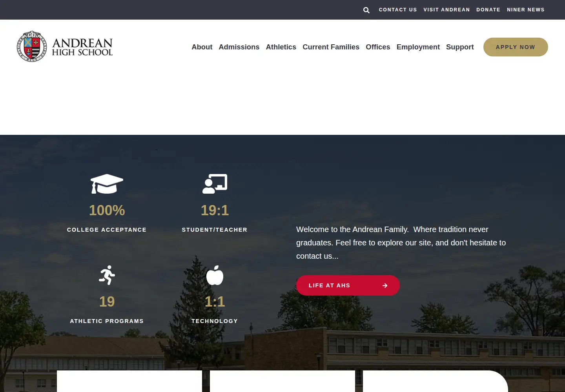
Task: Follow the Visit Andrean link
Action: [x=447, y=10]
